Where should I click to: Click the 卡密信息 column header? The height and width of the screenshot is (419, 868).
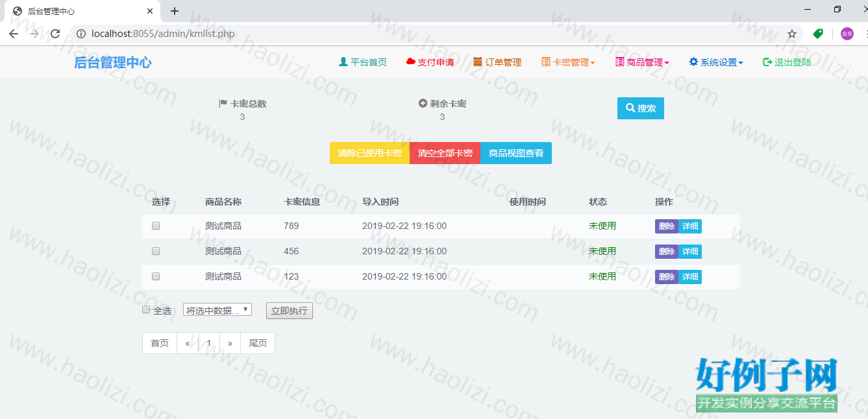click(302, 202)
